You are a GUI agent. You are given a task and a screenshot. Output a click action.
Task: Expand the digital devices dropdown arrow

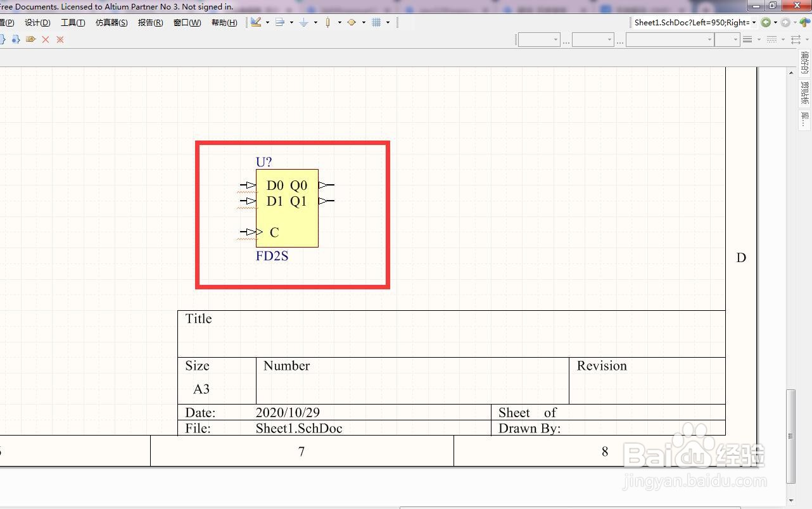339,22
